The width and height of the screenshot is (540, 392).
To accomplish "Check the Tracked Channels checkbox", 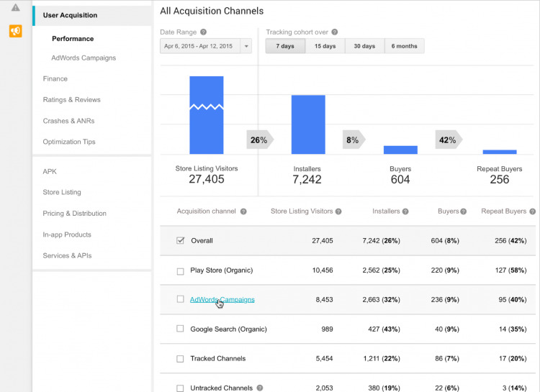I will click(181, 358).
